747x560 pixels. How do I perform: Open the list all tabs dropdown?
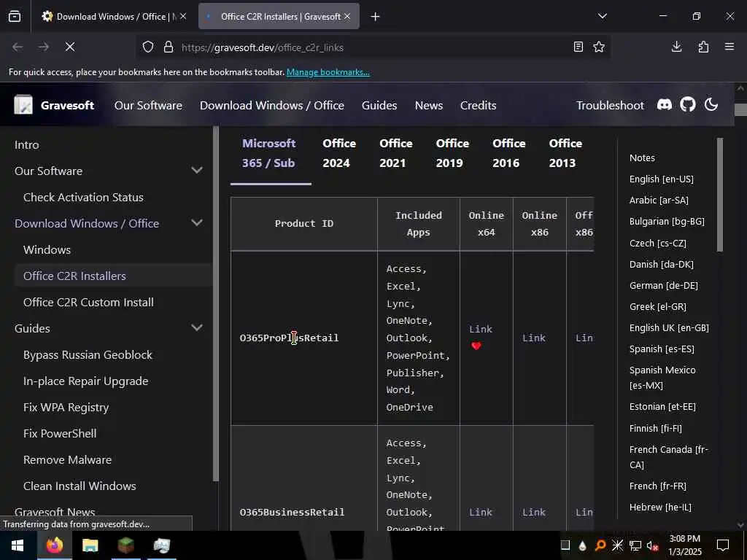click(602, 16)
